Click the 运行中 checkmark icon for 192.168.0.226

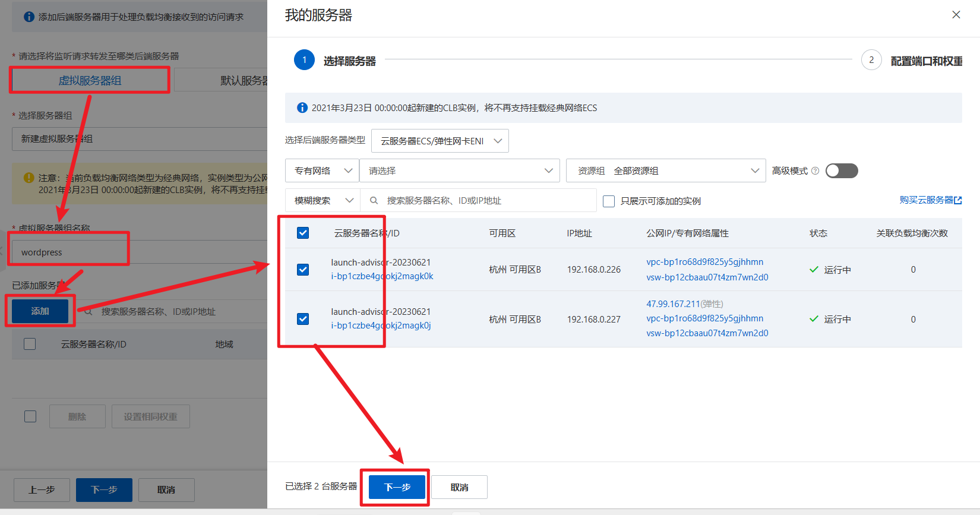(x=814, y=270)
